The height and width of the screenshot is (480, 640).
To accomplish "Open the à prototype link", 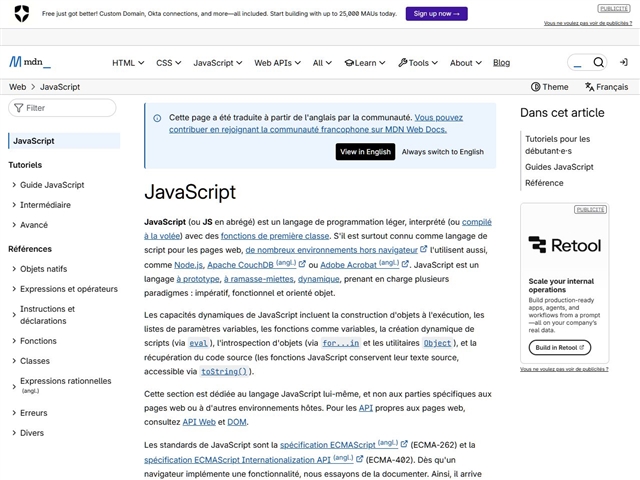I will point(198,279).
